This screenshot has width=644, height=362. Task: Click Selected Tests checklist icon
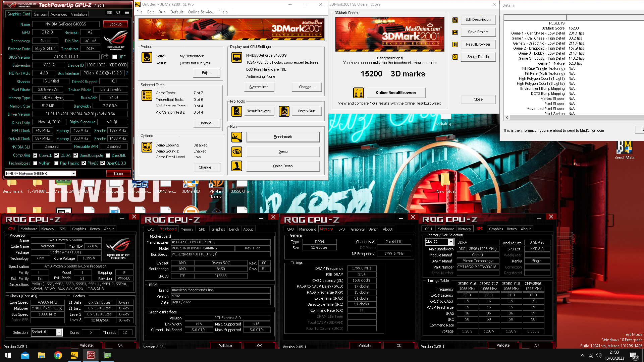pos(147,96)
